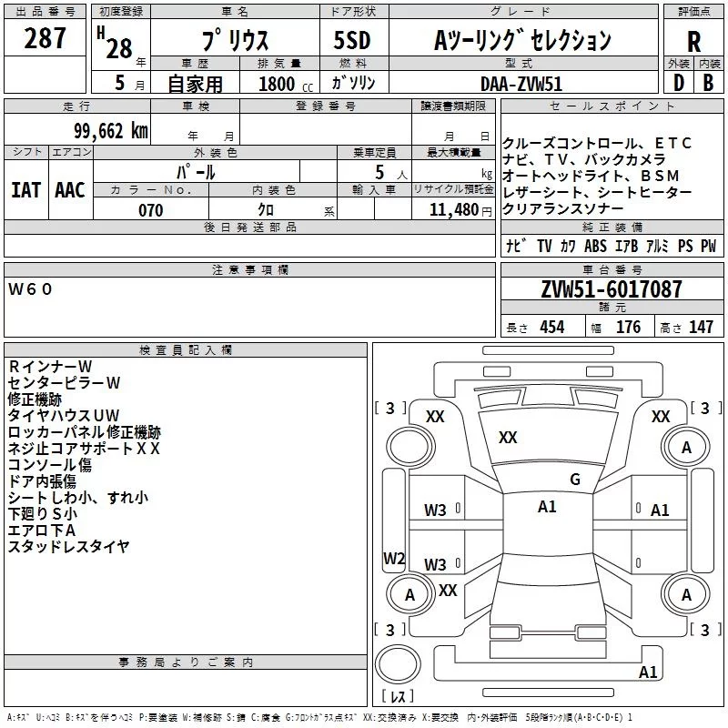The image size is (728, 728).
Task: Click inspector note 下廻りS小
Action: [43, 513]
